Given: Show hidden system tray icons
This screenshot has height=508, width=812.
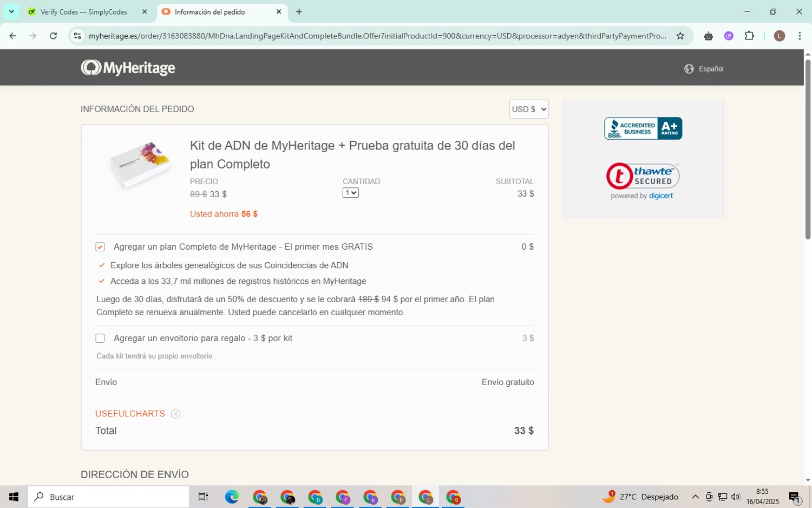Looking at the screenshot, I should [695, 497].
